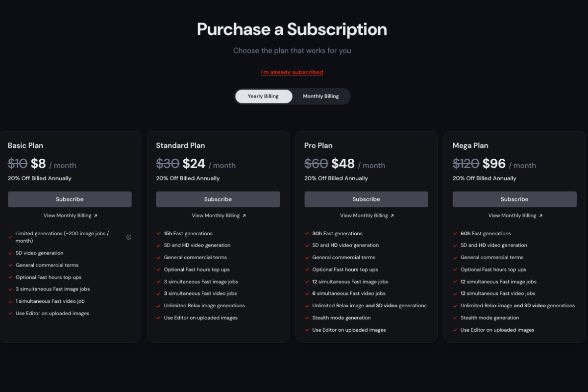This screenshot has width=588, height=392.
Task: Click arrow icon after Mega View Monthly Billing
Action: [x=540, y=216]
